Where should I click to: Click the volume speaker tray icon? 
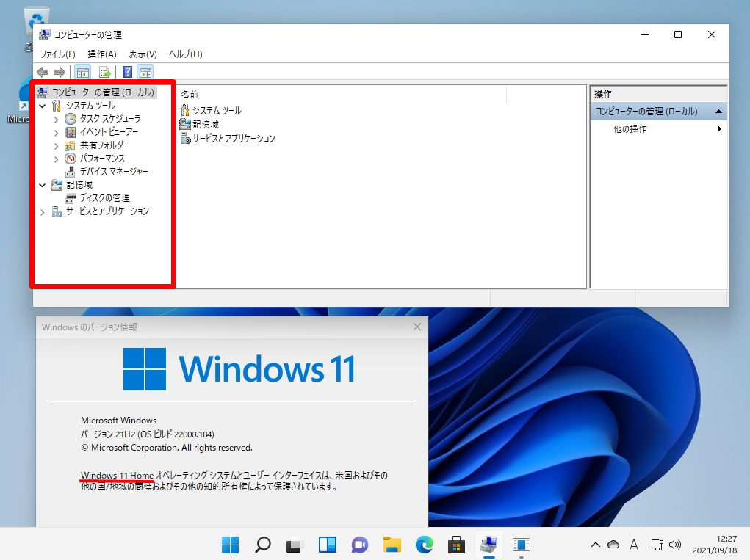674,545
